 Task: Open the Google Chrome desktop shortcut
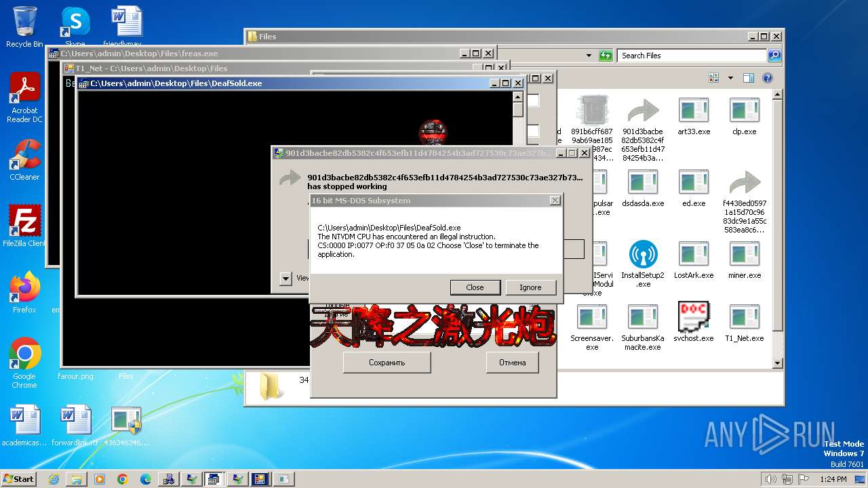pyautogui.click(x=24, y=363)
